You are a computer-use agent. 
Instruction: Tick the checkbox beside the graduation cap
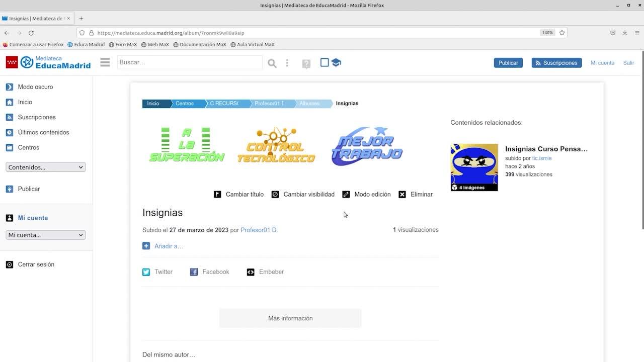tap(325, 62)
